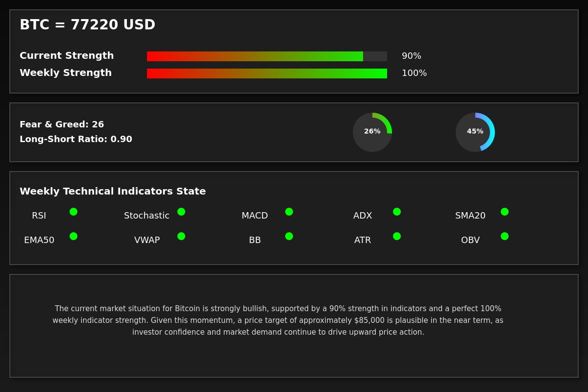Click the VWAP indicator status dot
Screen dimensions: 588x392
(x=181, y=236)
